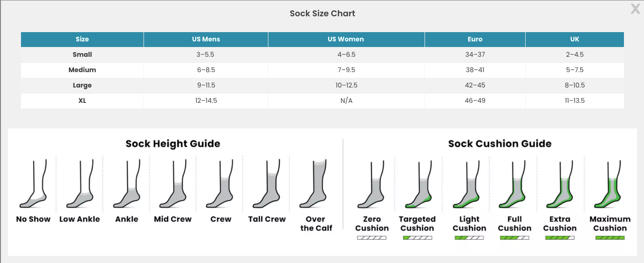644x263 pixels.
Task: Click the Euro column header
Action: click(475, 39)
